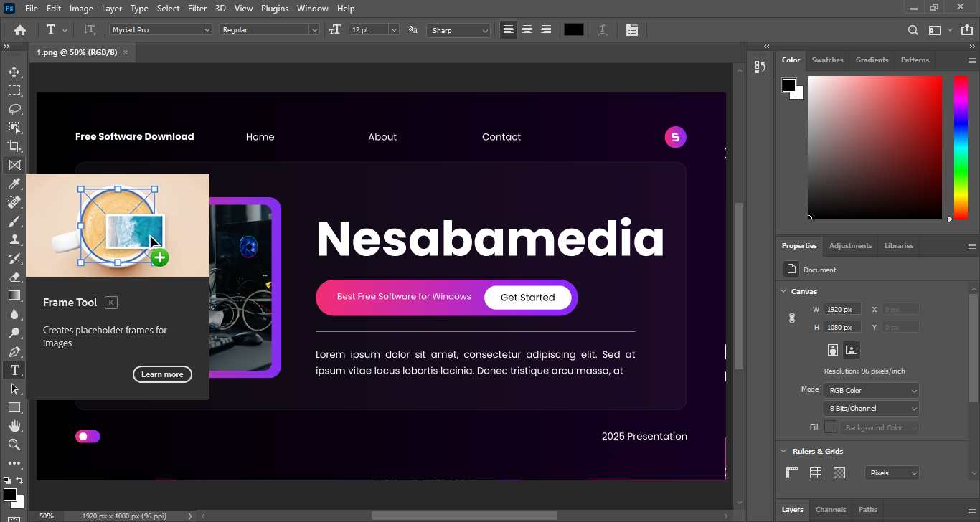This screenshot has width=980, height=522.
Task: Open the History panel icon
Action: (760, 67)
